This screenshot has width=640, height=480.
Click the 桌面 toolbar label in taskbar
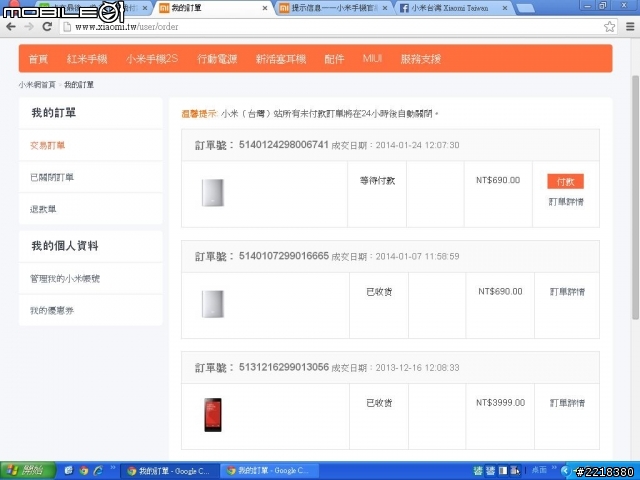click(x=540, y=470)
